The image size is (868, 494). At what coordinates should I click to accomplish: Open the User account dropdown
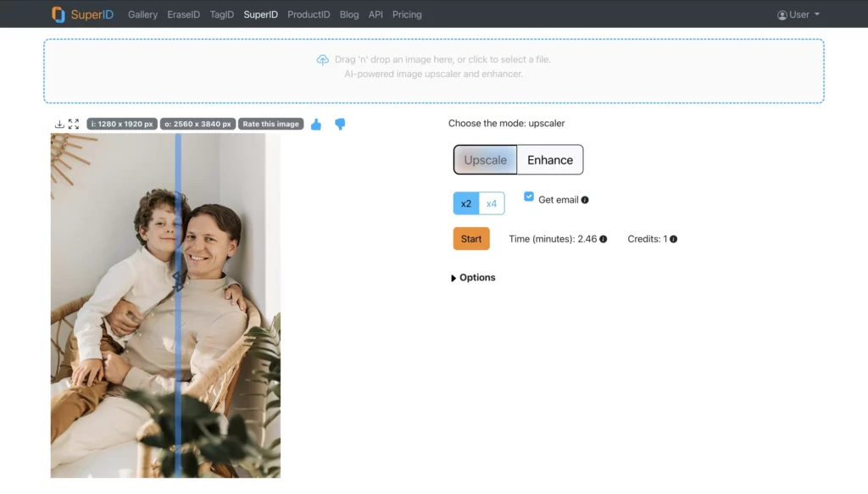[797, 14]
